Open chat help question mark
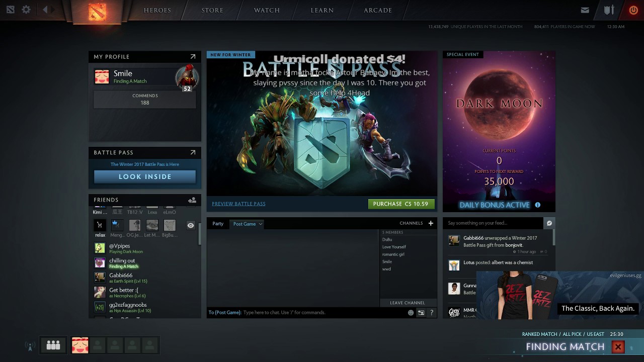The height and width of the screenshot is (362, 644). pyautogui.click(x=431, y=313)
